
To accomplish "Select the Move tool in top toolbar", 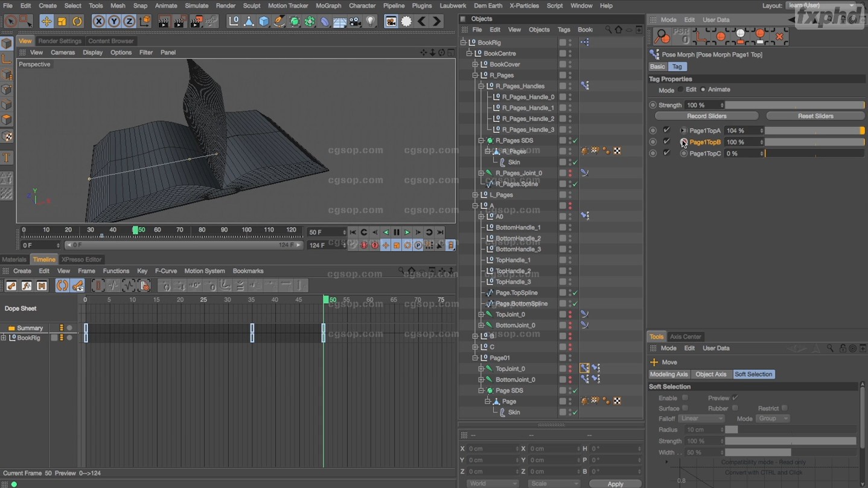I will click(46, 22).
